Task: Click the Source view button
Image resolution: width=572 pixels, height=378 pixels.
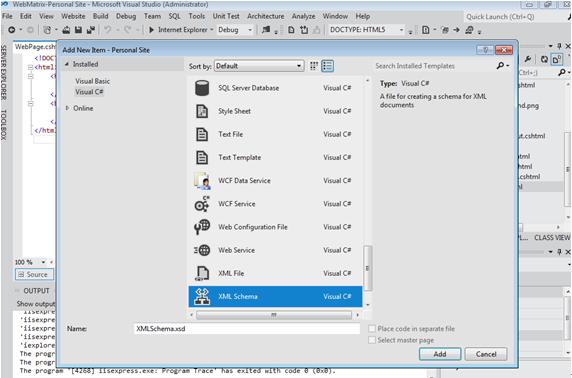Action: 34,274
